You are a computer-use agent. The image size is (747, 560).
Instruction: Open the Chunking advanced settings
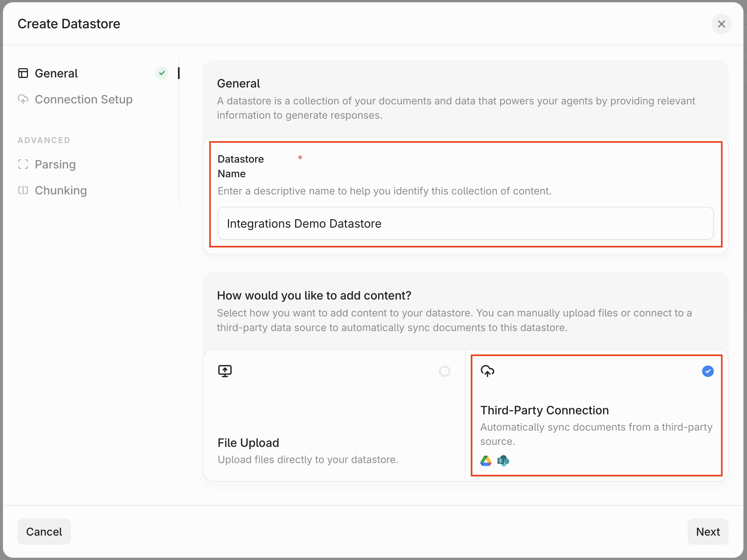(61, 190)
